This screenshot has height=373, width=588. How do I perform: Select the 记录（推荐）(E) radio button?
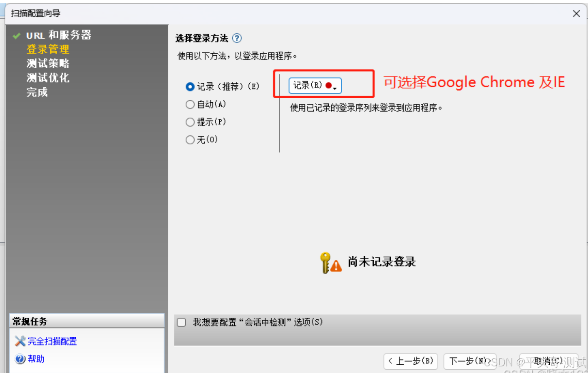coord(190,86)
